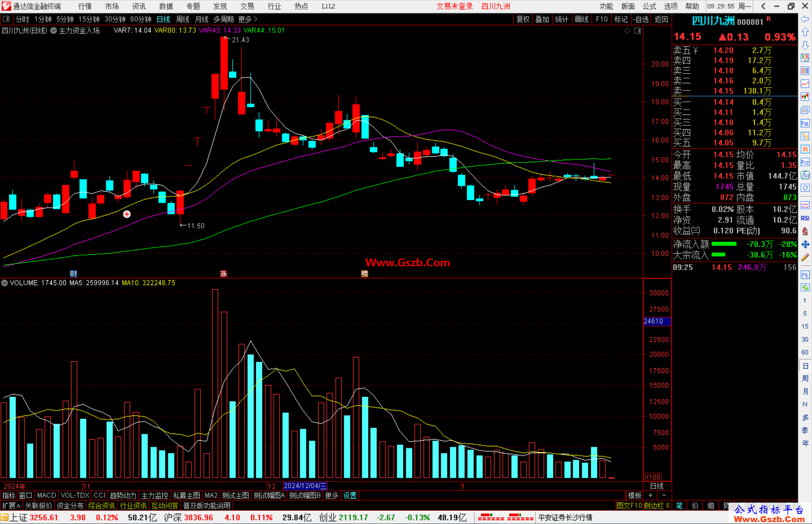Open the f(x) formula manager icon
The height and width of the screenshot is (524, 812).
pyautogui.click(x=805, y=175)
